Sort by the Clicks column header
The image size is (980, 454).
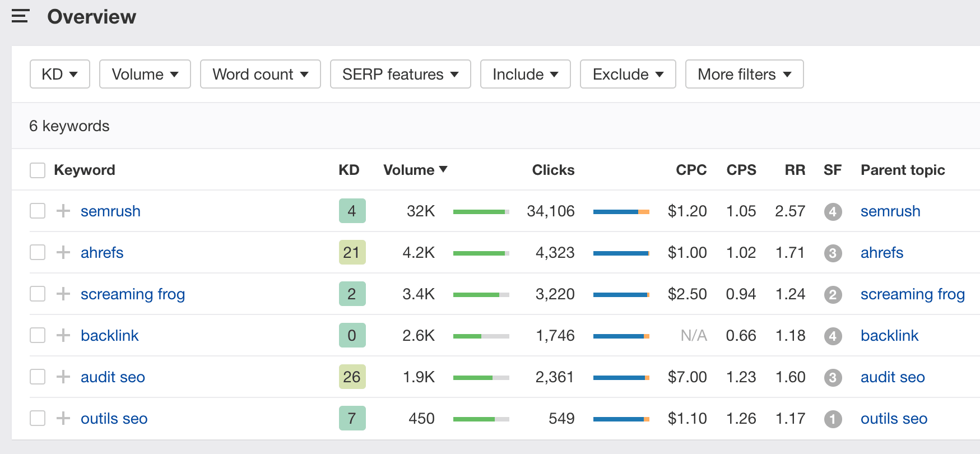pos(553,170)
